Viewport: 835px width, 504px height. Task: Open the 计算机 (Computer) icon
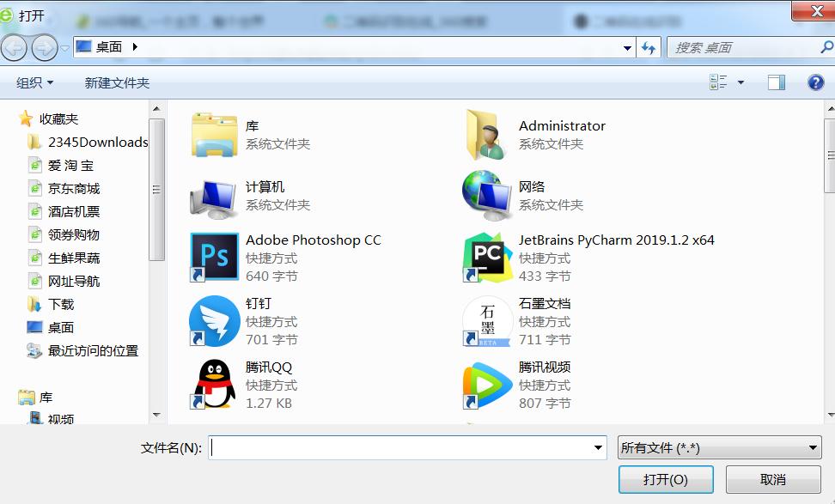214,196
